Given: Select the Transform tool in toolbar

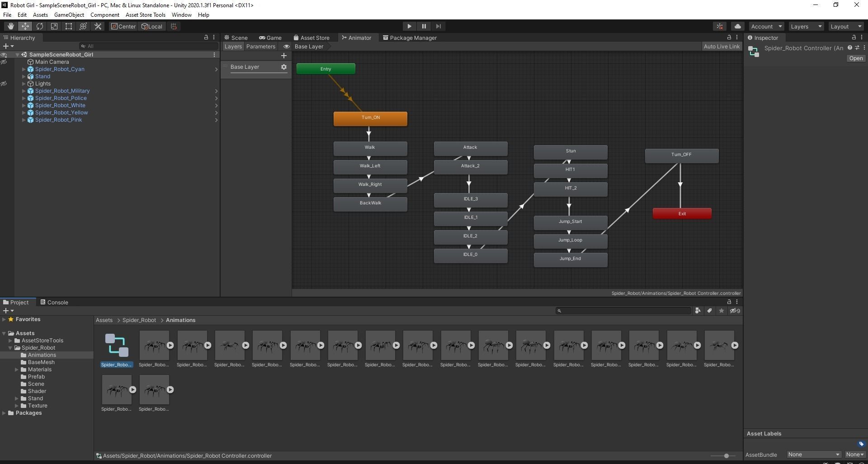Looking at the screenshot, I should pyautogui.click(x=83, y=26).
